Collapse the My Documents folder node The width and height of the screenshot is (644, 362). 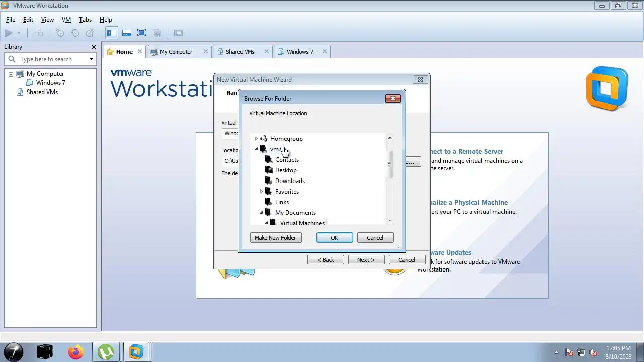[261, 213]
